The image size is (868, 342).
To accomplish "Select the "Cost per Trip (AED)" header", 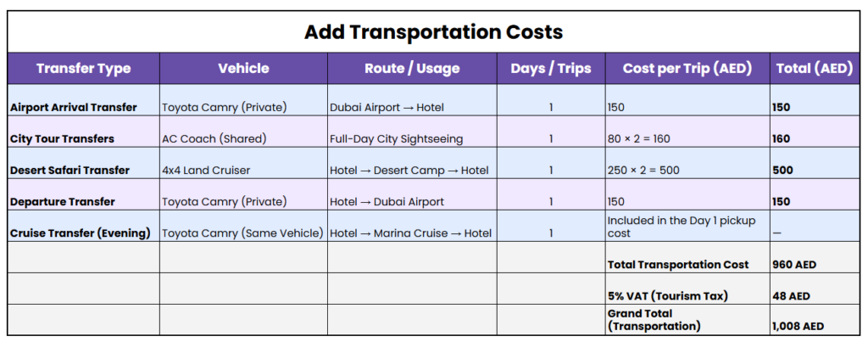I will 687,69.
